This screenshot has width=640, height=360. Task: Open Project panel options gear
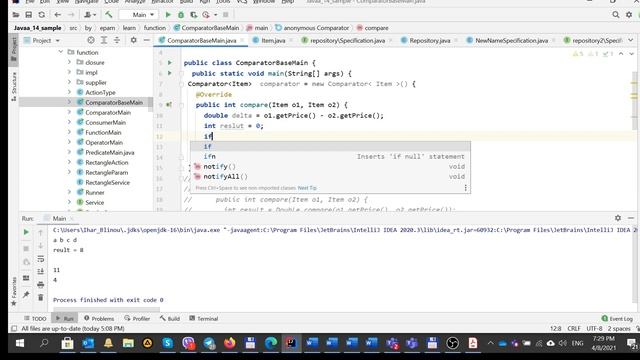[133, 40]
